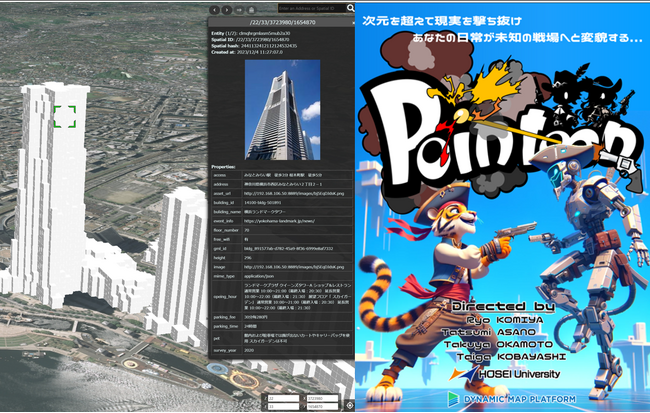This screenshot has width=650, height=413.
Task: Focus the address or Spatial ID search box
Action: (312, 8)
